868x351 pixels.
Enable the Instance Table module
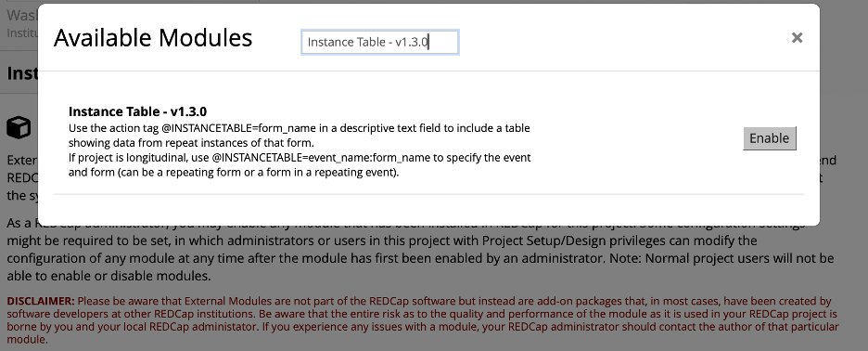click(770, 138)
